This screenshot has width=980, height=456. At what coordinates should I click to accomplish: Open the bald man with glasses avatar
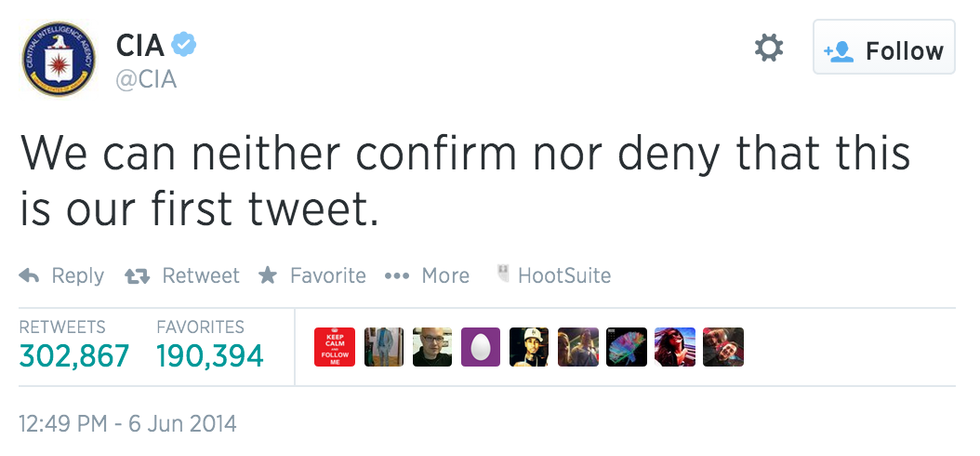(x=432, y=347)
